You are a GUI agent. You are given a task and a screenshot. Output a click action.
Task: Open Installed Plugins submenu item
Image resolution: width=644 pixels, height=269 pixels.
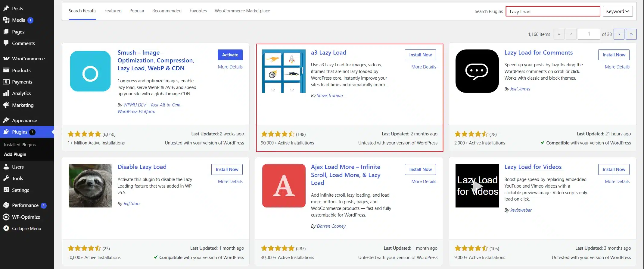click(x=20, y=145)
